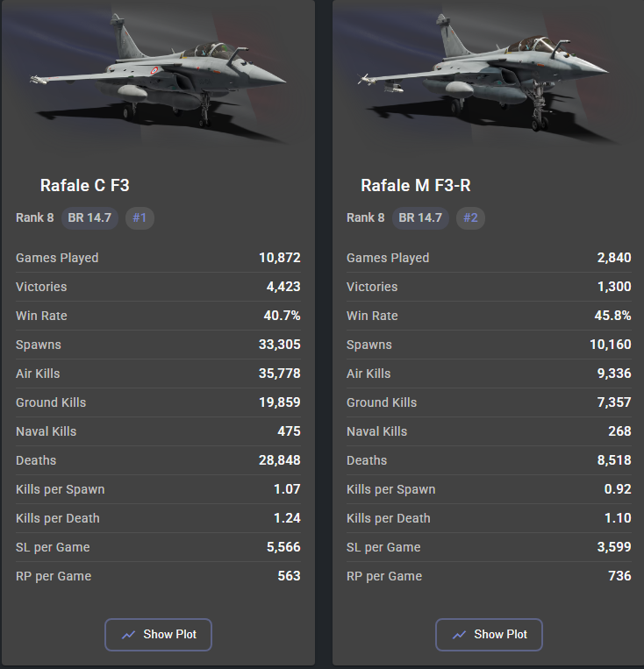
Task: Click the Show Plot chart icon for Rafale M F3-R
Action: point(460,635)
